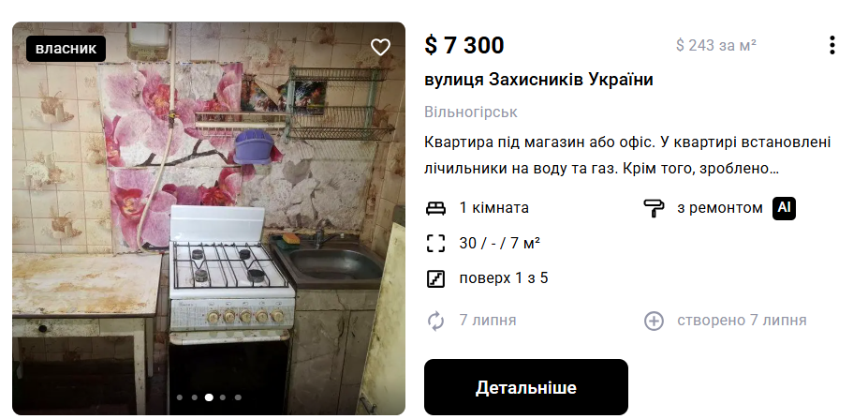Open the three-dot more options menu
The image size is (868, 419).
coord(832,45)
